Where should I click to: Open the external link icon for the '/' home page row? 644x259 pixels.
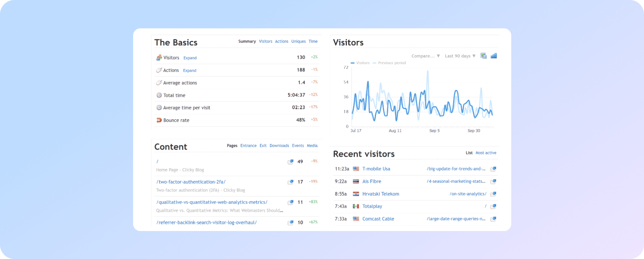(291, 162)
